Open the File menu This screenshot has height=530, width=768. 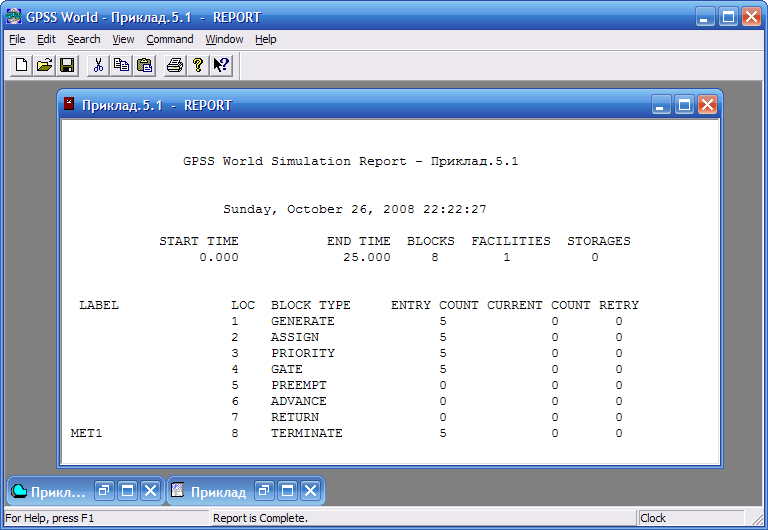[x=17, y=39]
